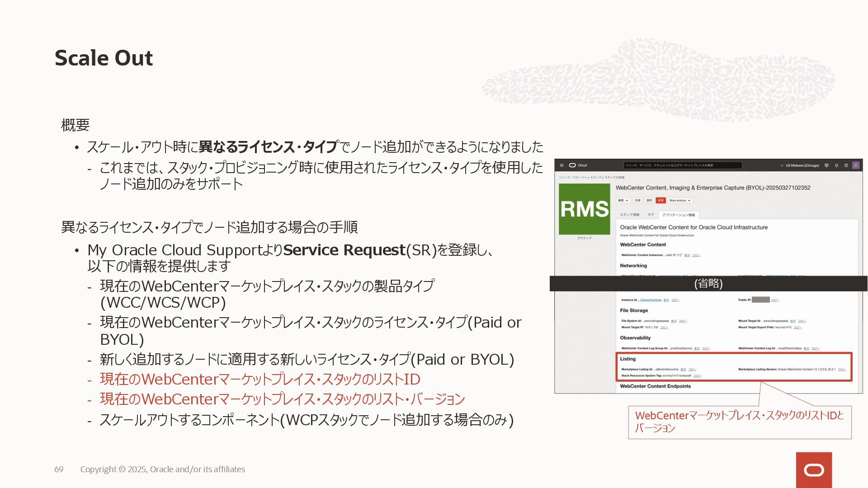Click the Instance Id value link
The height and width of the screenshot is (488, 868).
point(650,300)
